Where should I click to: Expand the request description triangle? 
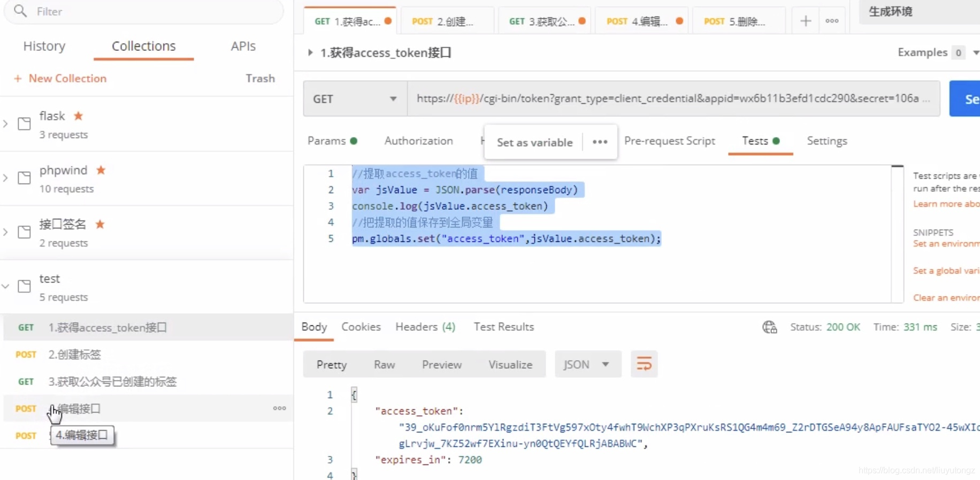click(310, 52)
